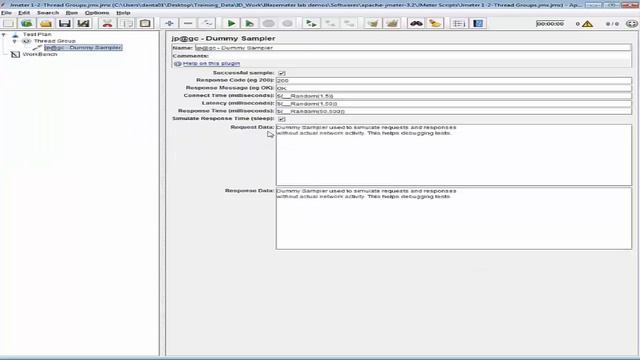Screen dimensions: 640x360
Task: Click the Remote Start All icon
Action: click(311, 23)
